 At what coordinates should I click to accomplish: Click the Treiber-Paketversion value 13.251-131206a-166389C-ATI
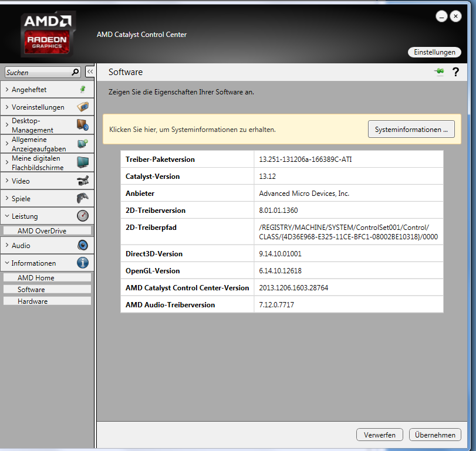tap(305, 160)
